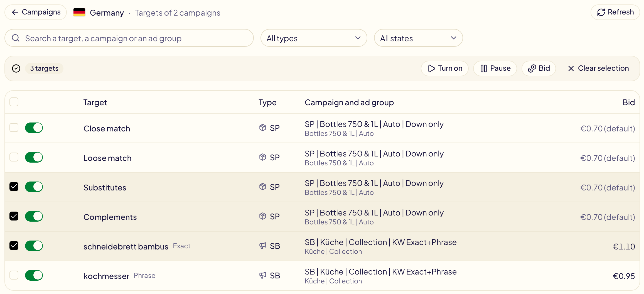This screenshot has width=644, height=294.
Task: Click the SB megaphone icon for schneidebrett bambus
Action: 263,246
